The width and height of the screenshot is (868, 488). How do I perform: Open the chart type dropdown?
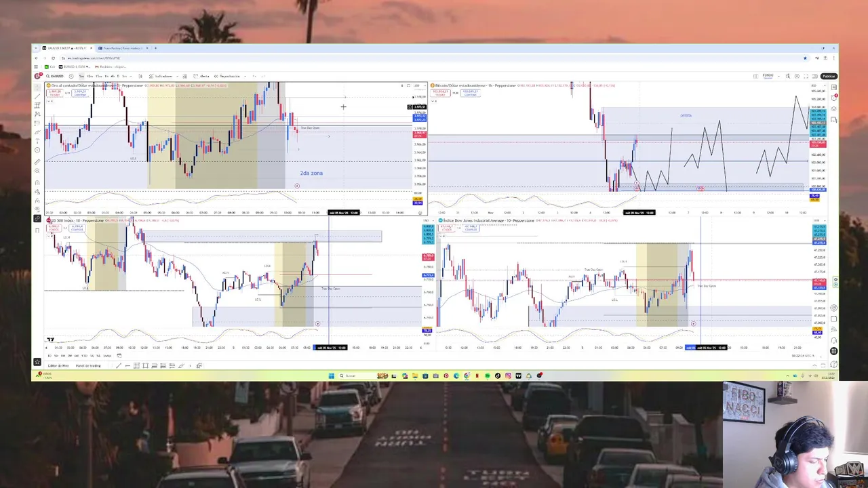(x=140, y=76)
